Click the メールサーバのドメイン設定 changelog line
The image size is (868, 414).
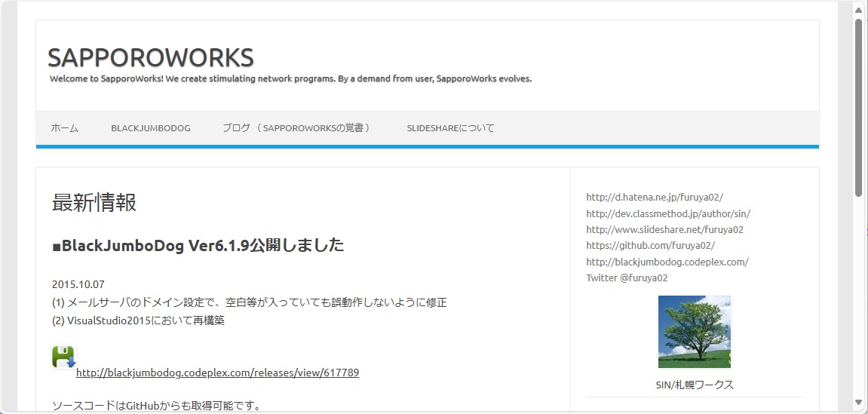pos(249,302)
